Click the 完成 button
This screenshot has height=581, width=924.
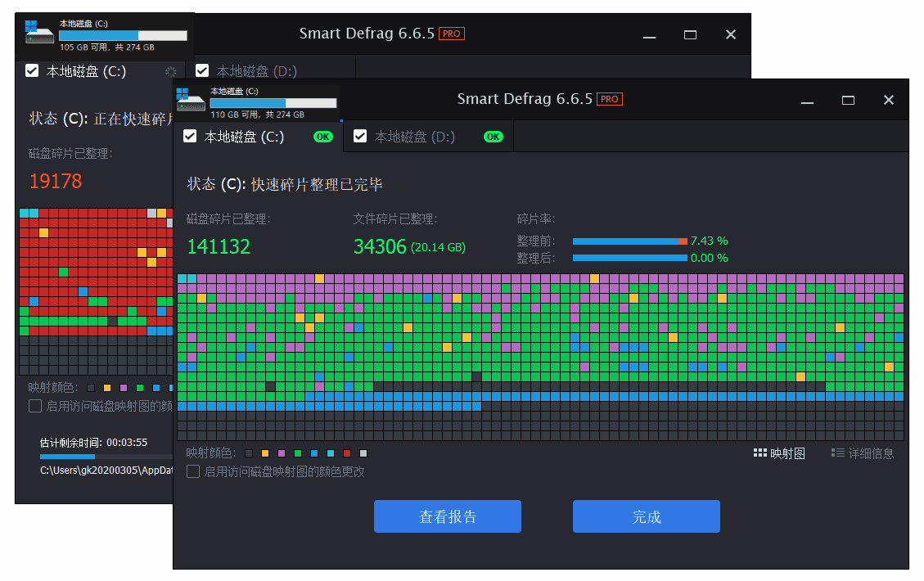pyautogui.click(x=646, y=516)
